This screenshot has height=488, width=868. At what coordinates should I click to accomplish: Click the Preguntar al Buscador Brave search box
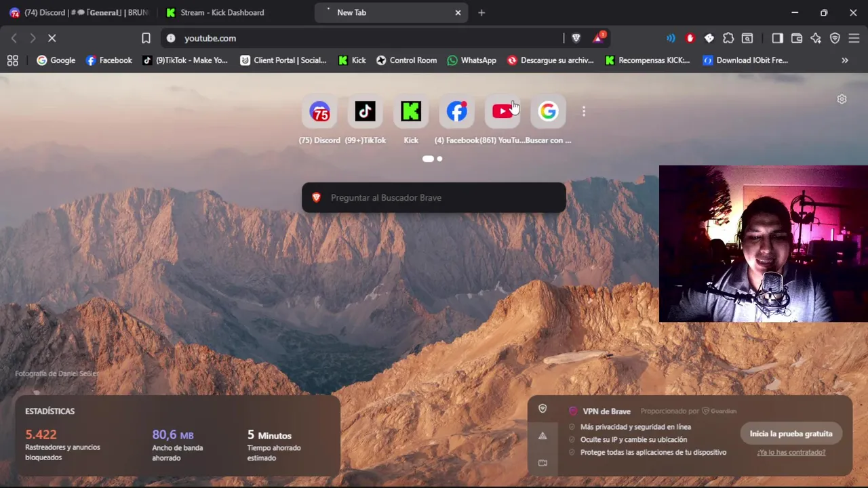click(434, 198)
